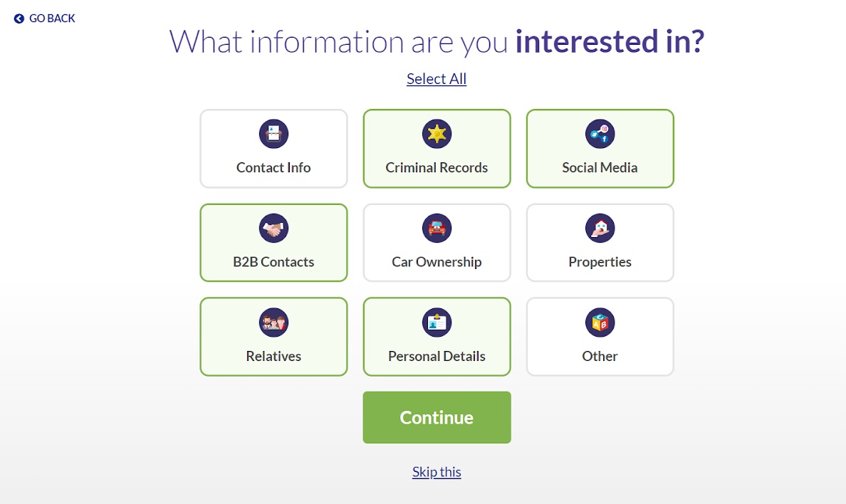The height and width of the screenshot is (504, 846).
Task: Click the Properties house icon
Action: click(600, 229)
